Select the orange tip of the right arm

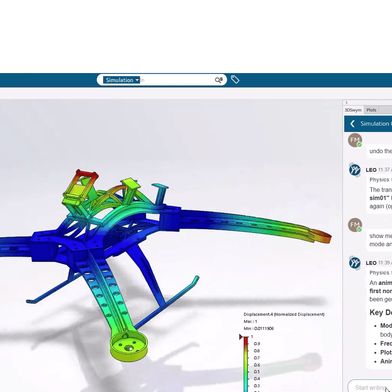click(323, 236)
